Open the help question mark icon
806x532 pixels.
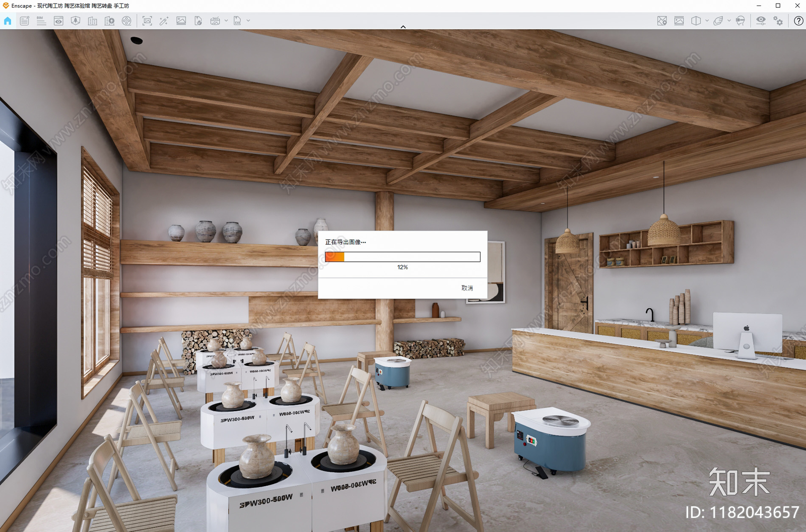pos(798,21)
